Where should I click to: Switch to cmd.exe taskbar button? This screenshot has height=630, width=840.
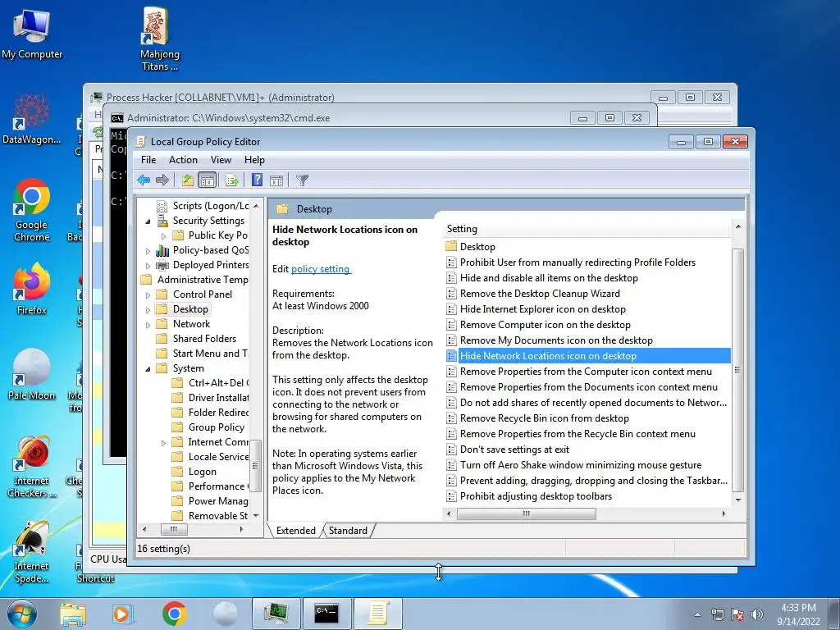point(326,614)
